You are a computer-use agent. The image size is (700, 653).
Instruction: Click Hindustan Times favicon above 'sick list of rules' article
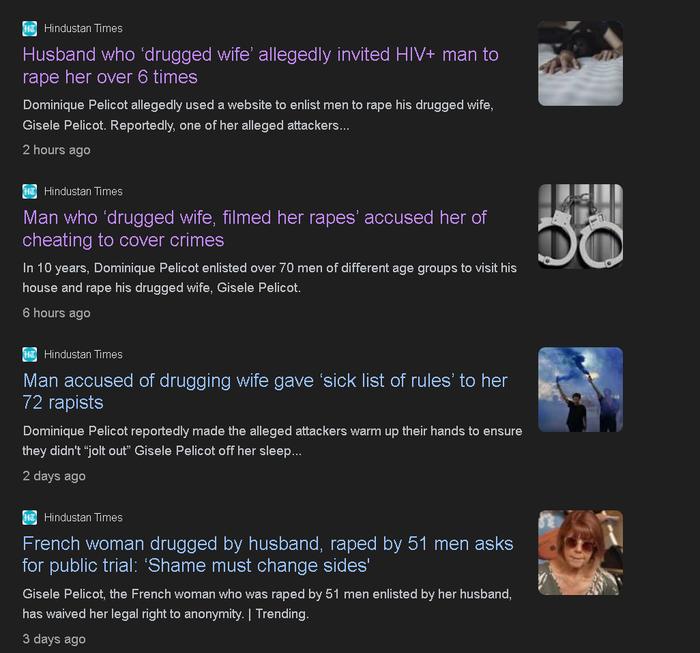pyautogui.click(x=29, y=354)
